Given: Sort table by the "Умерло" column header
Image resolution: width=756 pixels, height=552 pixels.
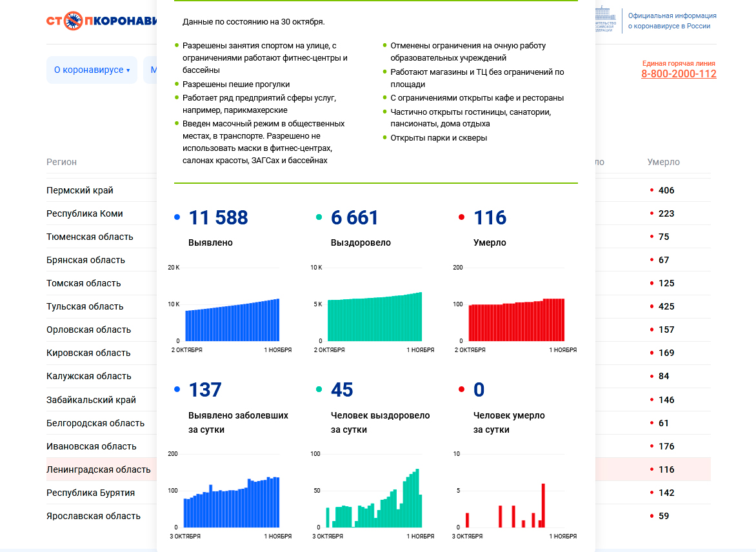Looking at the screenshot, I should pyautogui.click(x=663, y=162).
